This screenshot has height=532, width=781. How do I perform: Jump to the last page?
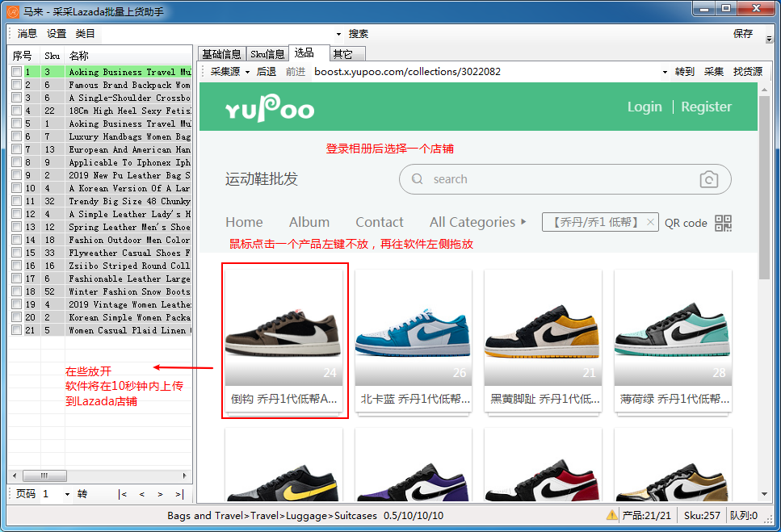pyautogui.click(x=179, y=494)
